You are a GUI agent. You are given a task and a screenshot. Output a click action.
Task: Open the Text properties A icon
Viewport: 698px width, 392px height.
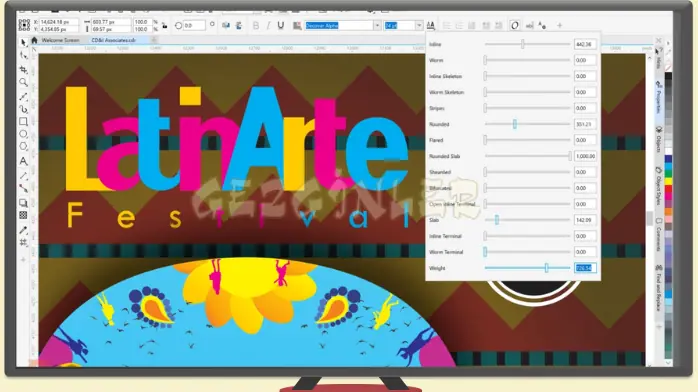pos(542,25)
